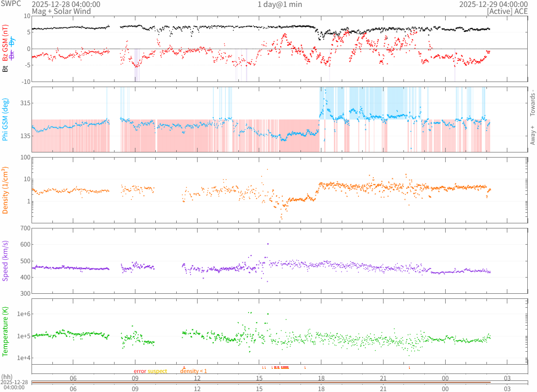The height and width of the screenshot is (392, 537).
Task: Click the end time 2025-12-29 04:00:00
Action: 493,4
